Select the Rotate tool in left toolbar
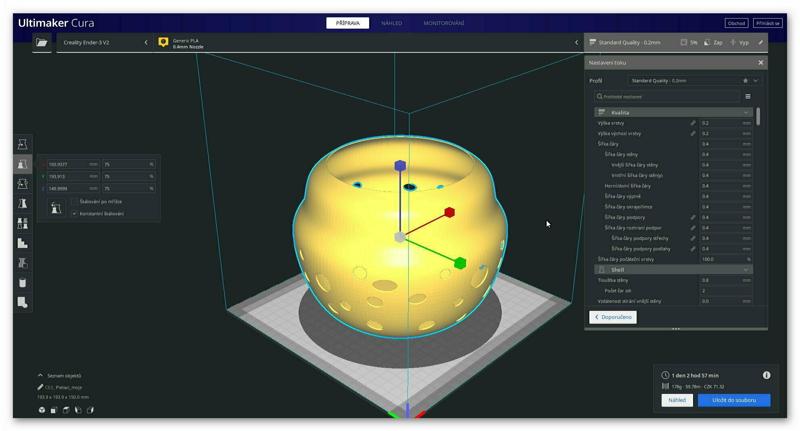The height and width of the screenshot is (431, 800). [22, 184]
